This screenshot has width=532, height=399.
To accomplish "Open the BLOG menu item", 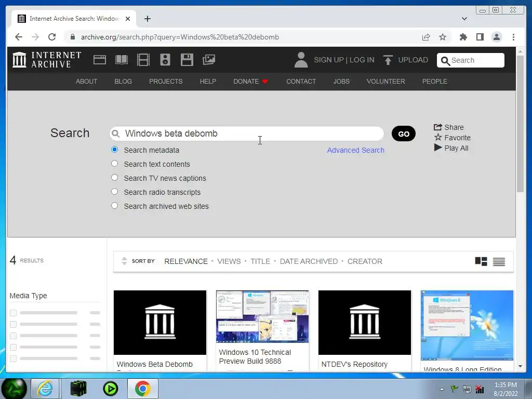I will [123, 82].
